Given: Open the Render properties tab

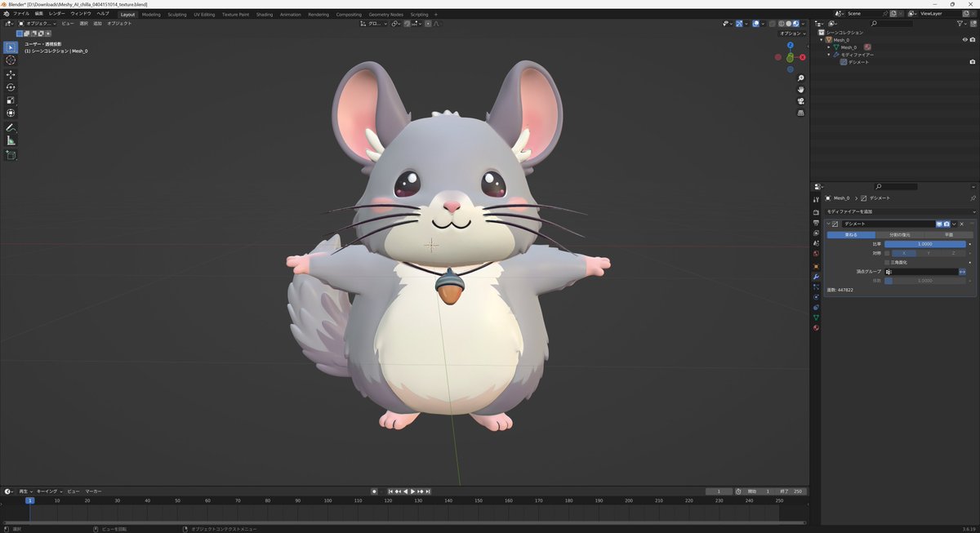Looking at the screenshot, I should tap(816, 212).
